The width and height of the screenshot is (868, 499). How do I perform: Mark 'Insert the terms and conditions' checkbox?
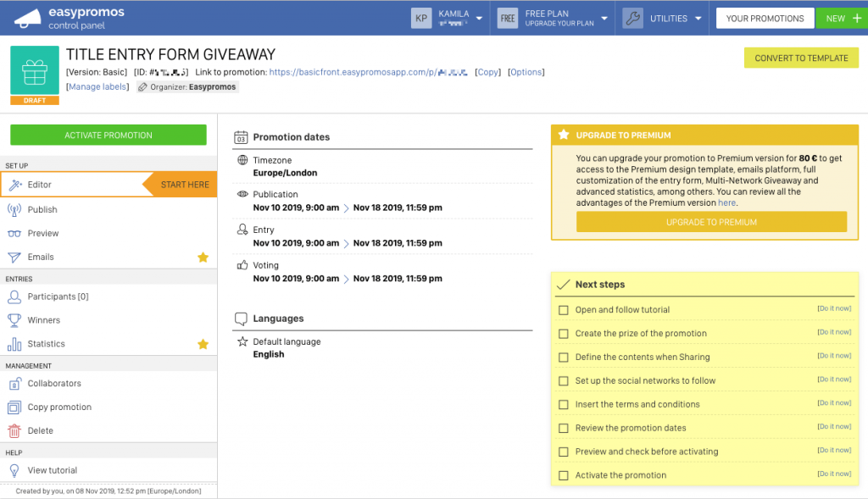tap(564, 405)
